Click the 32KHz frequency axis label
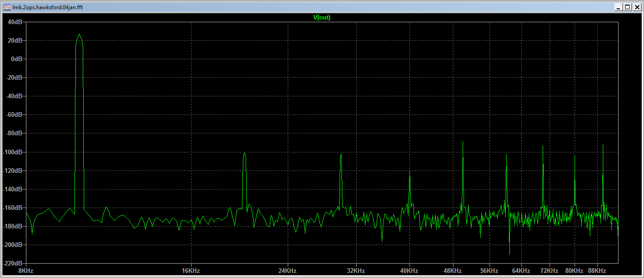 [356, 271]
